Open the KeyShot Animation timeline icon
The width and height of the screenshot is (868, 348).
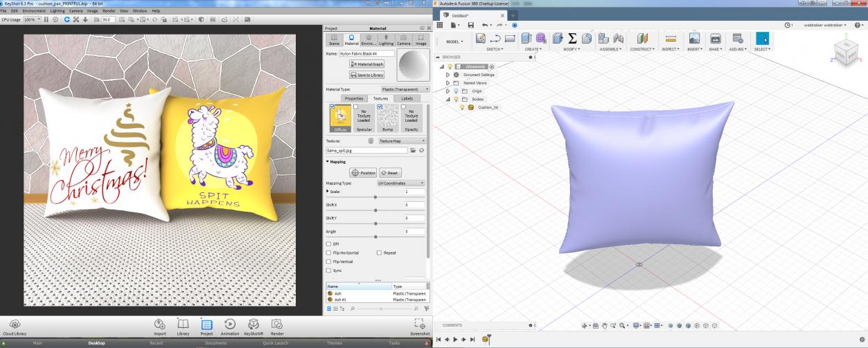coord(230,324)
